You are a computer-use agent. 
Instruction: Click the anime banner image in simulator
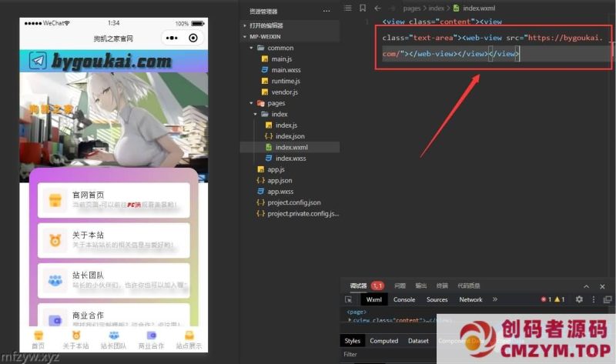(114, 120)
